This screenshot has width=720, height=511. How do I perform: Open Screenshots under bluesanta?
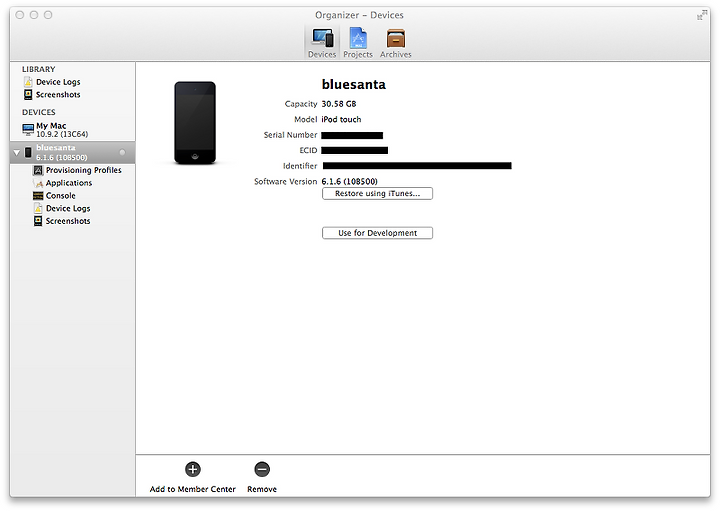pyautogui.click(x=68, y=221)
